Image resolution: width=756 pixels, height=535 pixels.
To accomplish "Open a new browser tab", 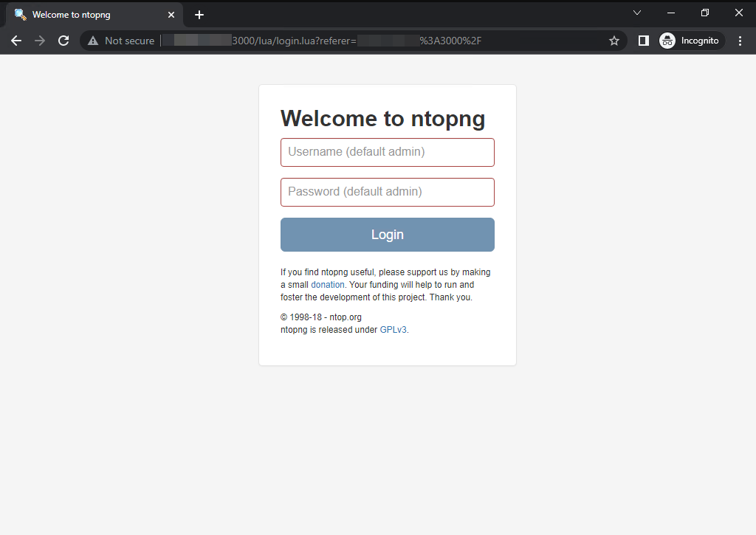I will 199,14.
